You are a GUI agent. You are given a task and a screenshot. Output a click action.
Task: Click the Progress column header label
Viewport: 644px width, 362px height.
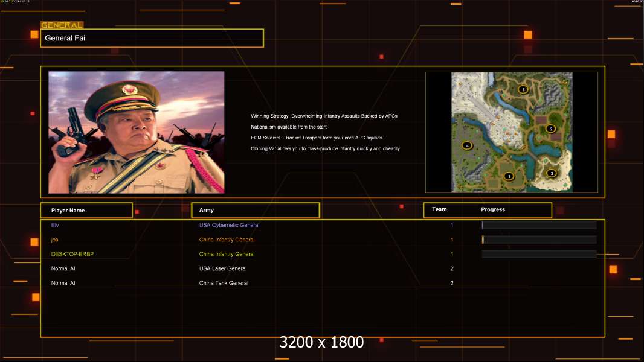tap(493, 209)
